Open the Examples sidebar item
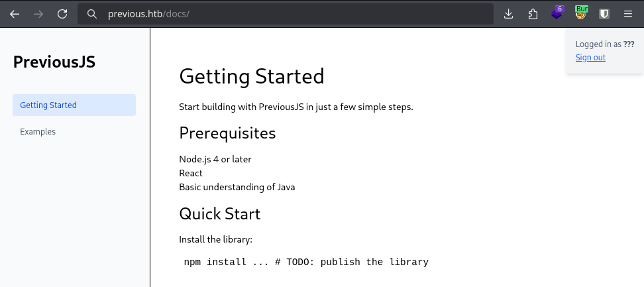 pyautogui.click(x=38, y=132)
